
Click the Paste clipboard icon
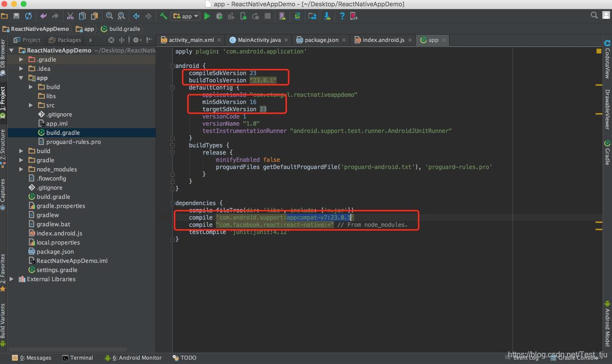click(x=94, y=16)
